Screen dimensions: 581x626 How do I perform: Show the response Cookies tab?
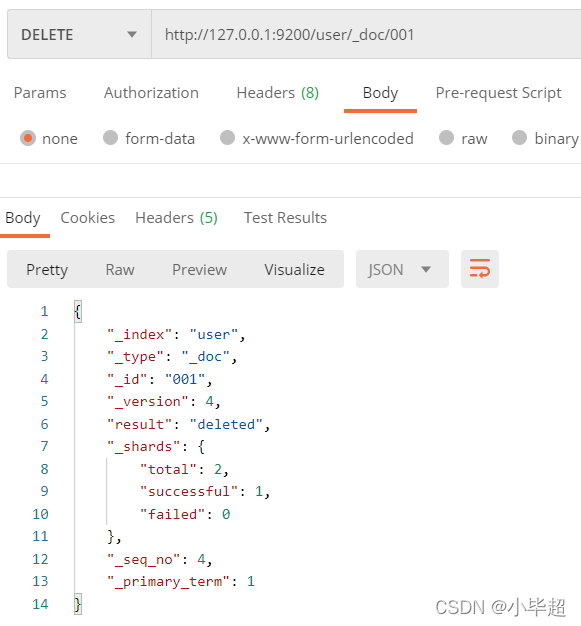click(87, 218)
